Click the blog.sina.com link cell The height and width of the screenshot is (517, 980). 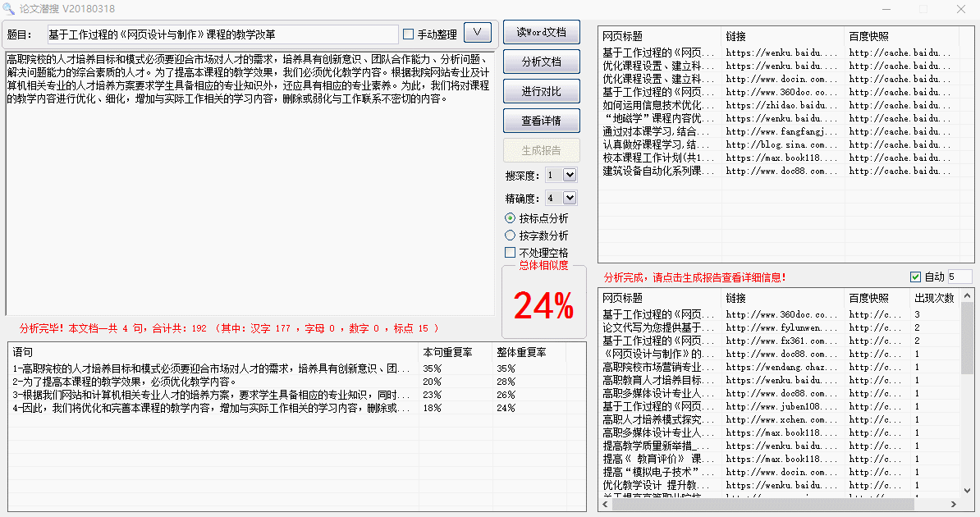[x=782, y=144]
